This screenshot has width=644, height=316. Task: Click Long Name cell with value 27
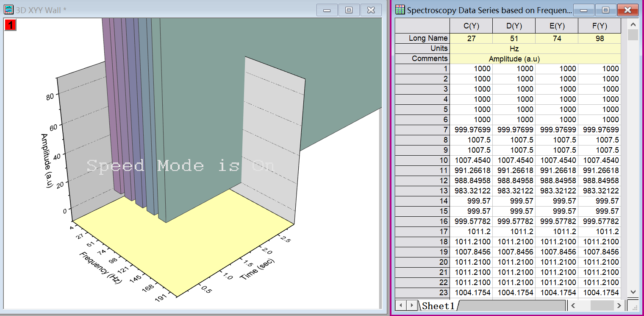coord(471,38)
